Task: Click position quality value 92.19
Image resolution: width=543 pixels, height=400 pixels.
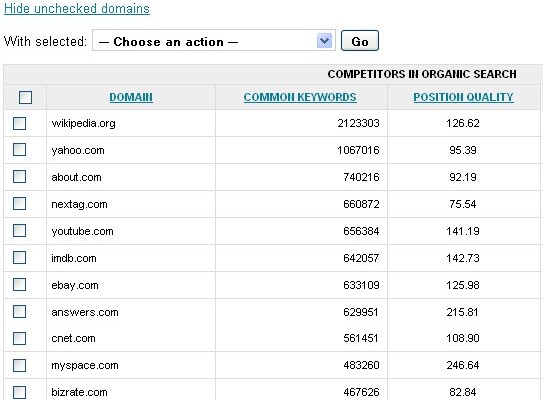Action: tap(463, 177)
